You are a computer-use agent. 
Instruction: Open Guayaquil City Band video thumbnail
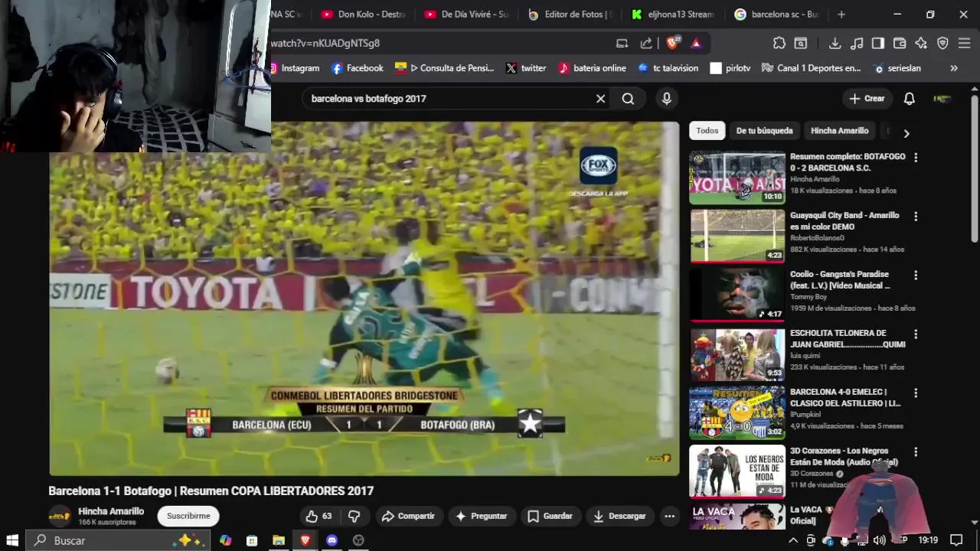(737, 236)
